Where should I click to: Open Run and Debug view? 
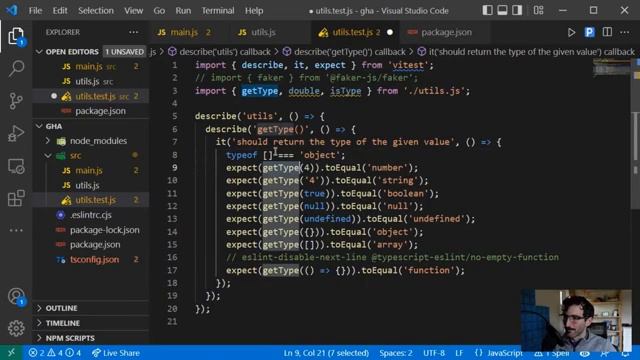coord(16,133)
